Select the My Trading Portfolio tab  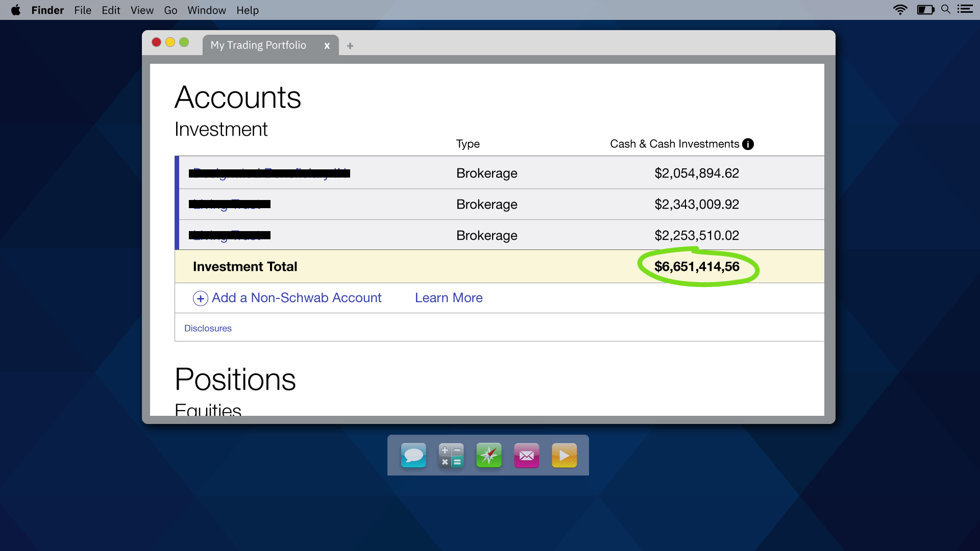[258, 45]
